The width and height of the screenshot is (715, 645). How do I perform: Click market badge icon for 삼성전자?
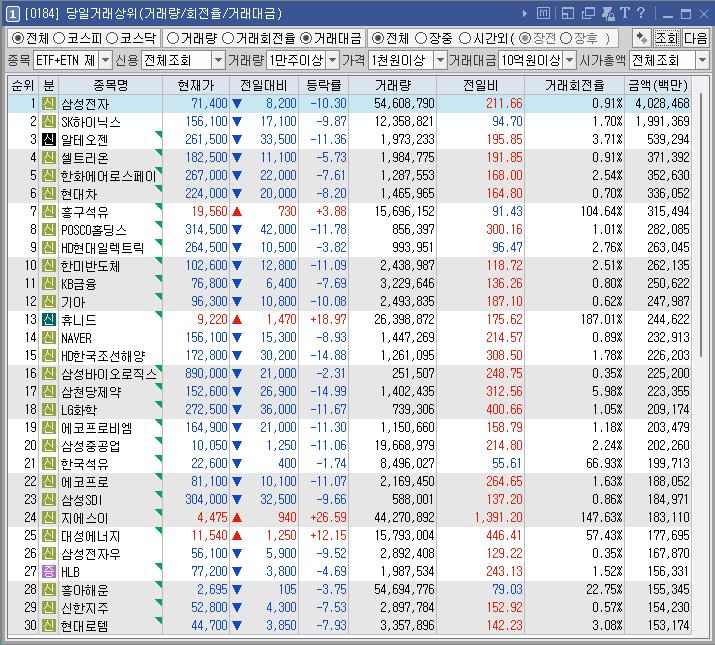(49, 104)
